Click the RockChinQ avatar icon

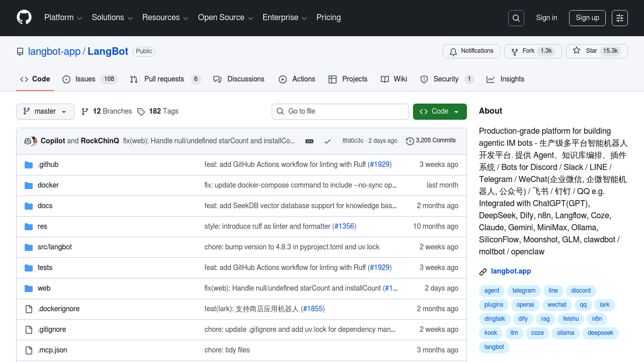(x=33, y=141)
